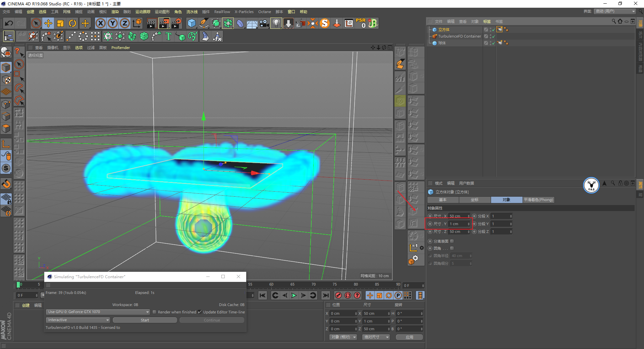Select the Move tool
The image size is (644, 349).
point(48,23)
